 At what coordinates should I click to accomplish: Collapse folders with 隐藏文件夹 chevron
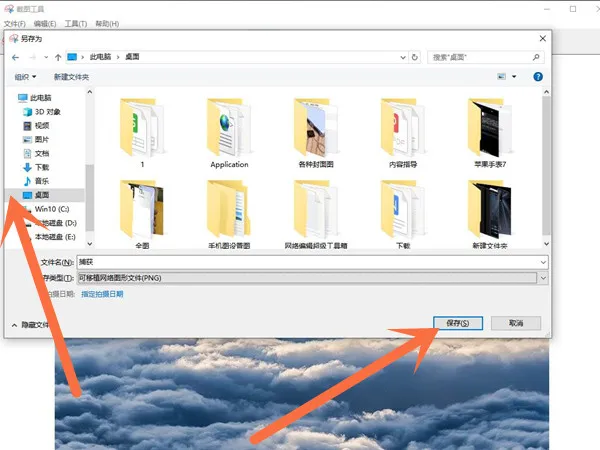point(15,325)
